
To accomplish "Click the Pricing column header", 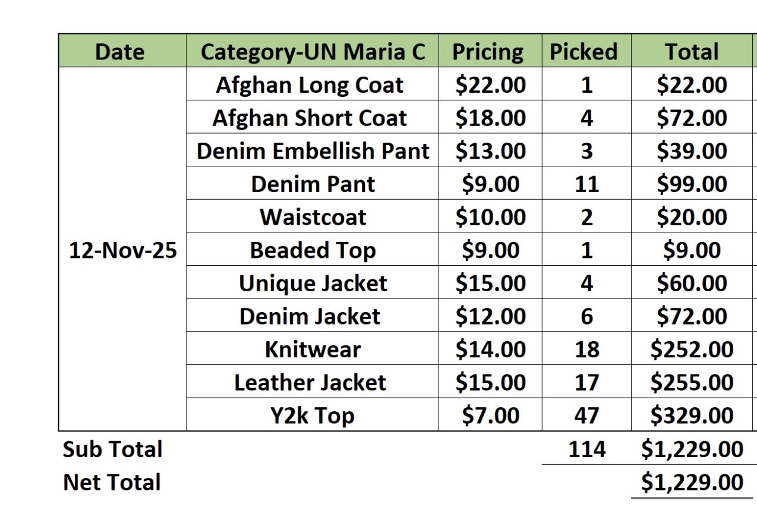I will click(489, 52).
